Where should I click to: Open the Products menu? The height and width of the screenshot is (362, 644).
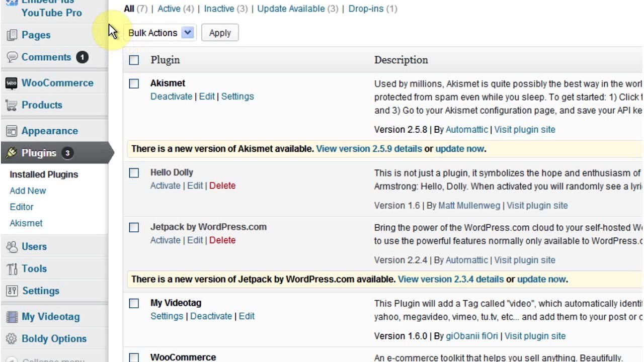pos(42,105)
